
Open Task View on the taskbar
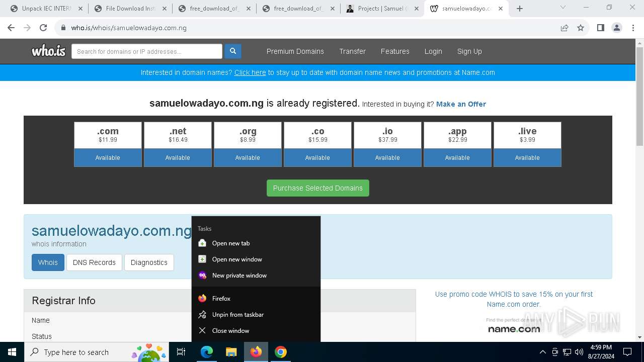tap(181, 352)
